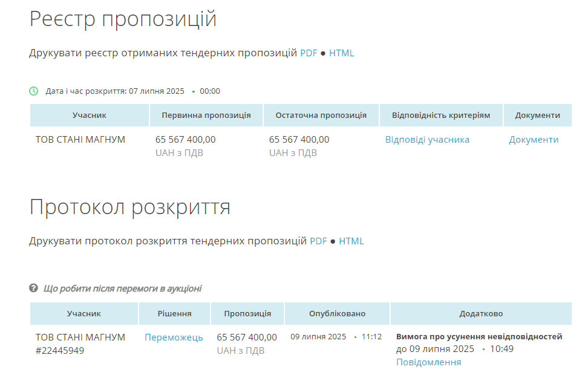Click the "Остаточна пропозиція" column header
The image size is (588, 381).
pos(321,116)
